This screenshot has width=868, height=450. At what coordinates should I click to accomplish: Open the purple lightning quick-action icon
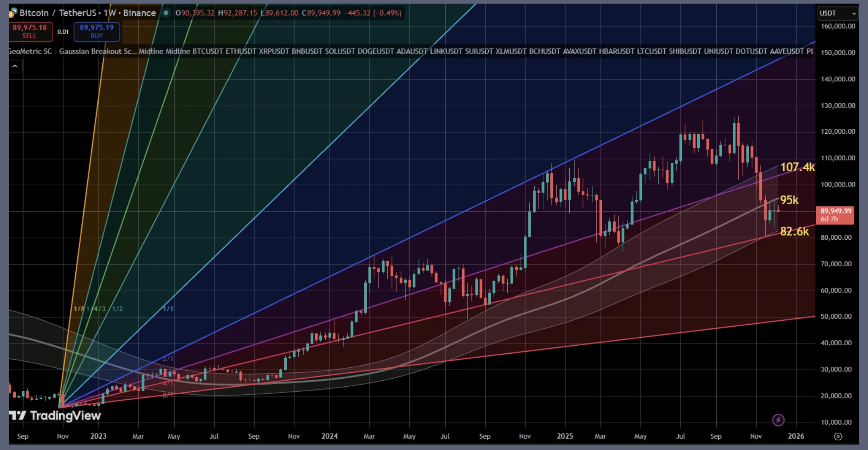pos(778,420)
